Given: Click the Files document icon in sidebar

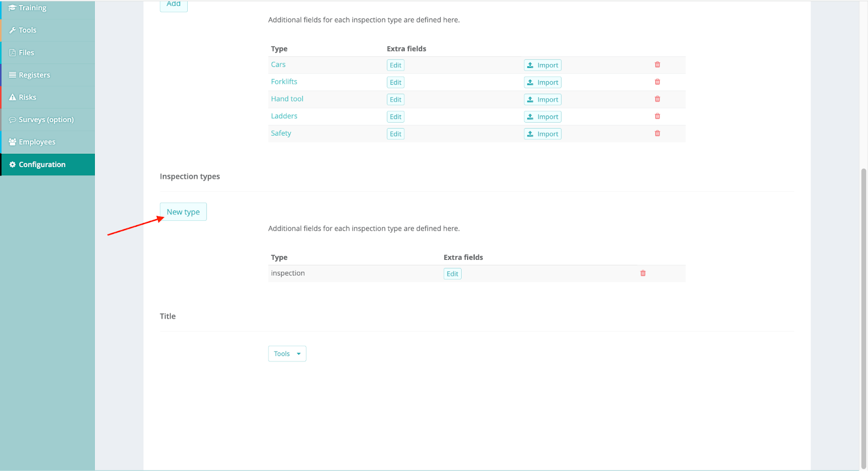Looking at the screenshot, I should [12, 53].
